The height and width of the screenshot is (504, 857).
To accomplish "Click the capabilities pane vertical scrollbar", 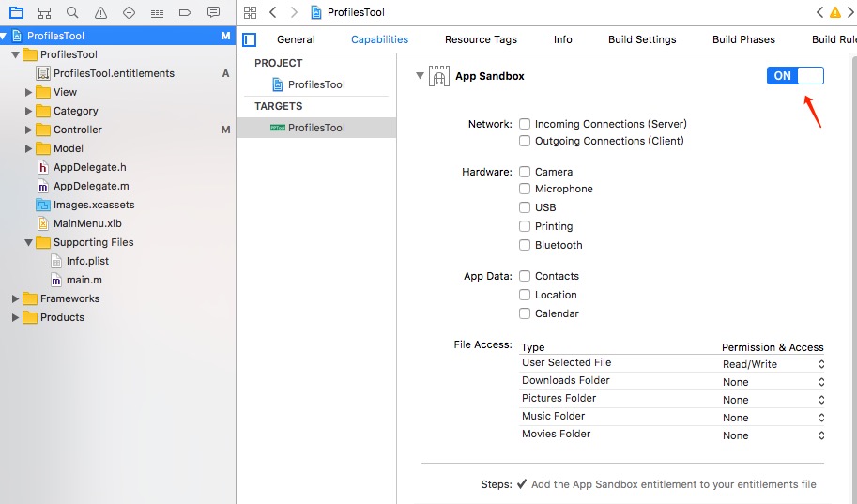I will pyautogui.click(x=854, y=279).
